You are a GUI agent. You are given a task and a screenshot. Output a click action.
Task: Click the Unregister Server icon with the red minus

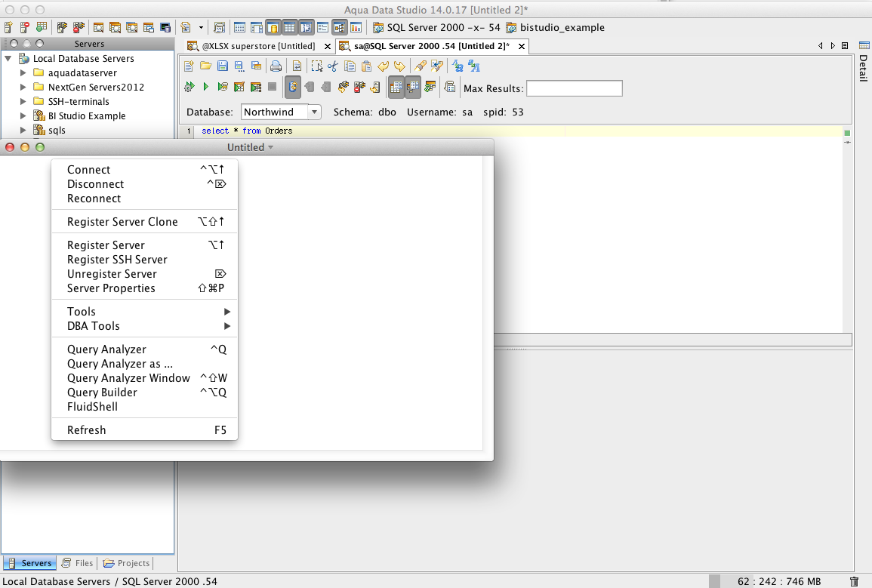(x=24, y=27)
